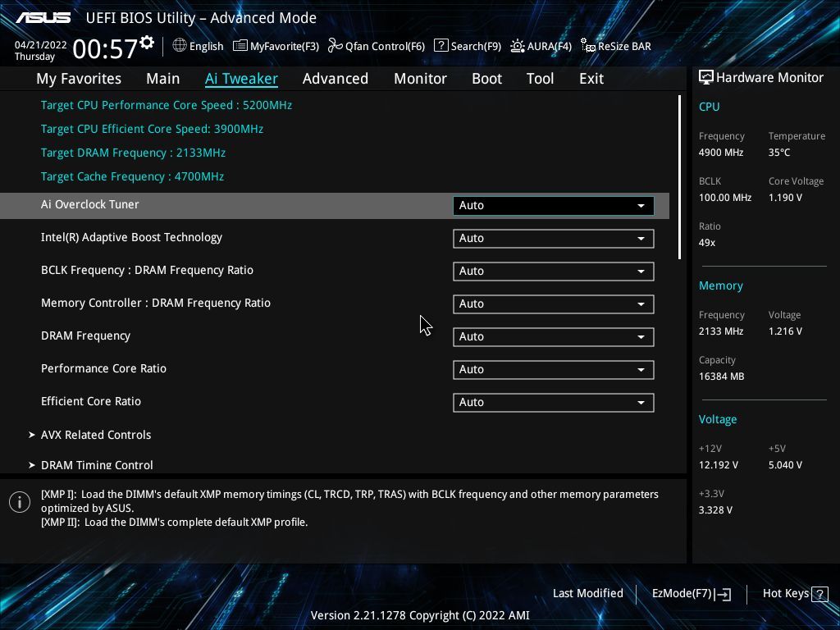Click the +12V value 12.192 V
This screenshot has height=630, width=840.
(719, 465)
